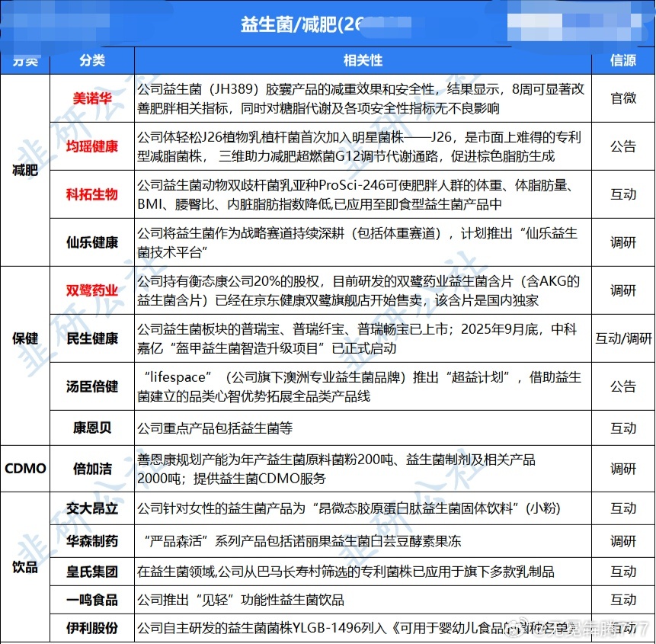Click the 相关性 column header
Screen dimensions: 656x644
coord(363,61)
